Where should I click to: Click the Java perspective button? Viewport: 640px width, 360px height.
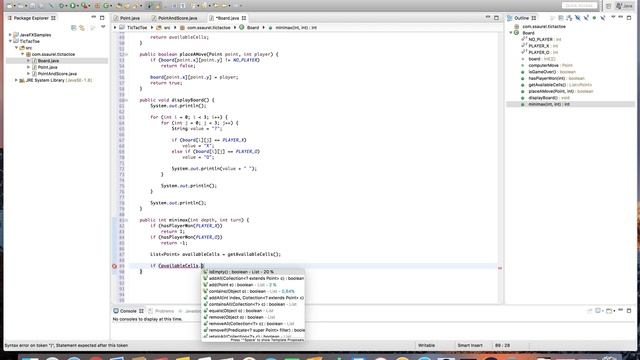click(625, 6)
